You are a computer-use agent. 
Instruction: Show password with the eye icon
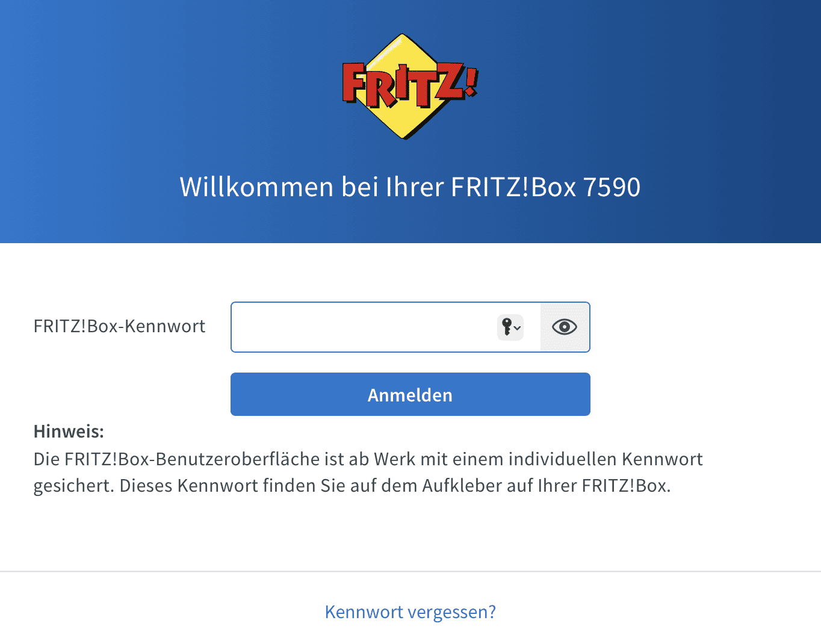565,327
